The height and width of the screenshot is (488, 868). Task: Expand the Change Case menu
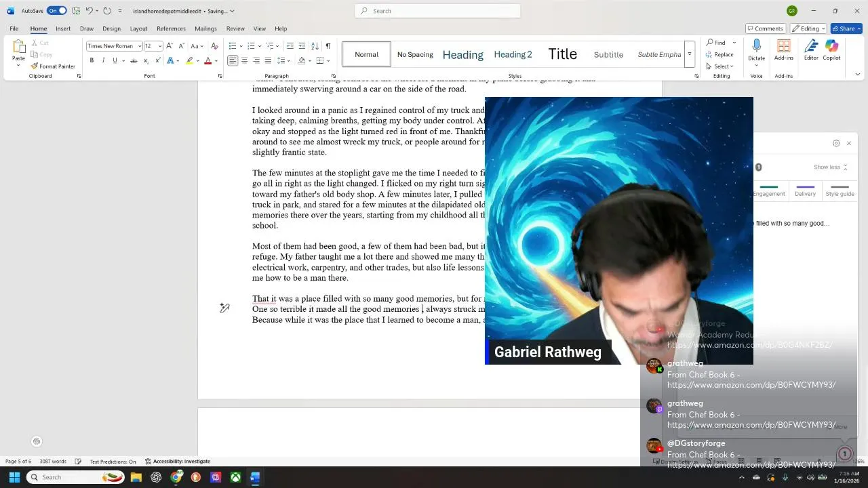point(197,46)
